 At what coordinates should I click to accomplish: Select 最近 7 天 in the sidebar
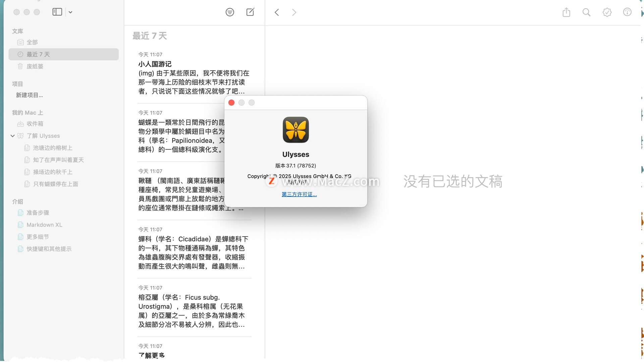click(64, 54)
